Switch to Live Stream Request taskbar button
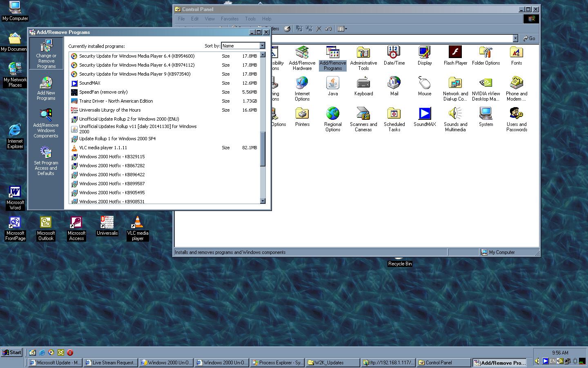588x368 pixels. [111, 363]
